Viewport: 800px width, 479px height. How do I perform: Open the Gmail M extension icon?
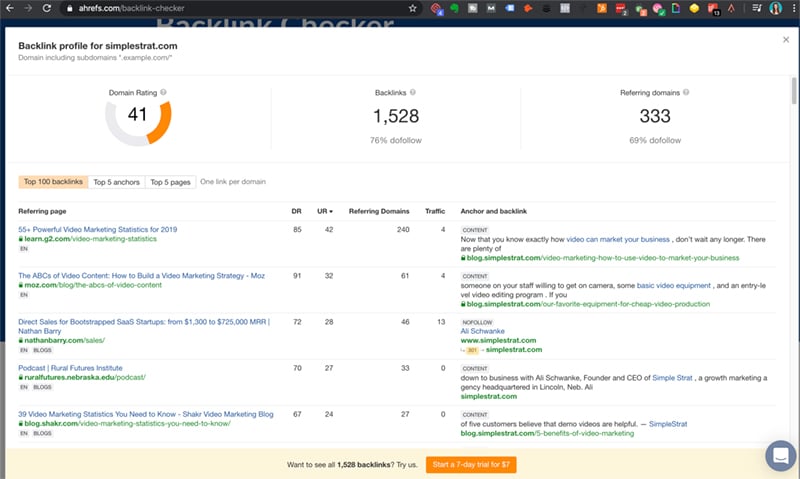[x=491, y=8]
